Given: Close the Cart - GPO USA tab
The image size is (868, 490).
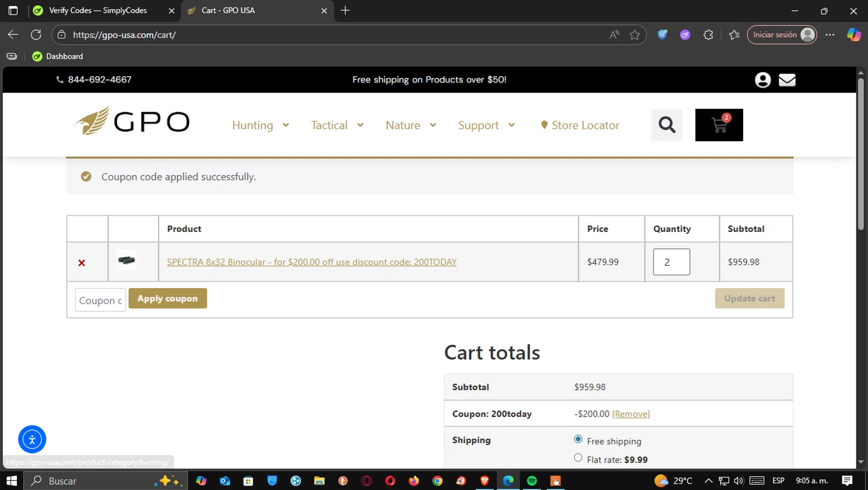Looking at the screenshot, I should pos(324,10).
